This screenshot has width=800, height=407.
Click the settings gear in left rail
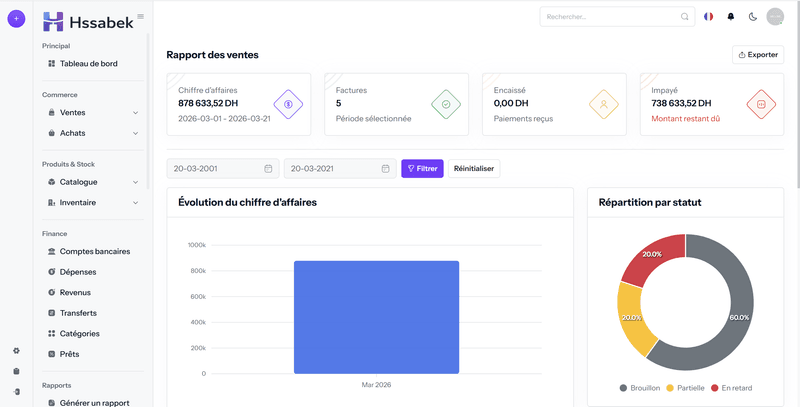(x=16, y=350)
